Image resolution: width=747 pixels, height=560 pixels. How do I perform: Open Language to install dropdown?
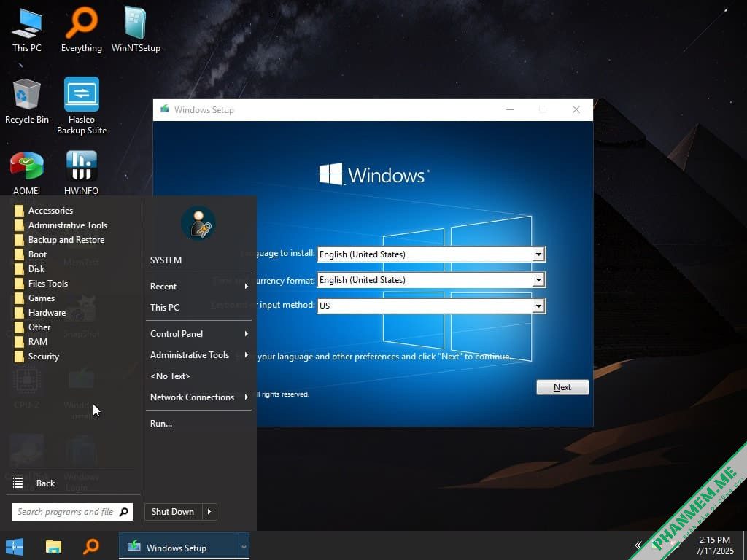point(538,254)
